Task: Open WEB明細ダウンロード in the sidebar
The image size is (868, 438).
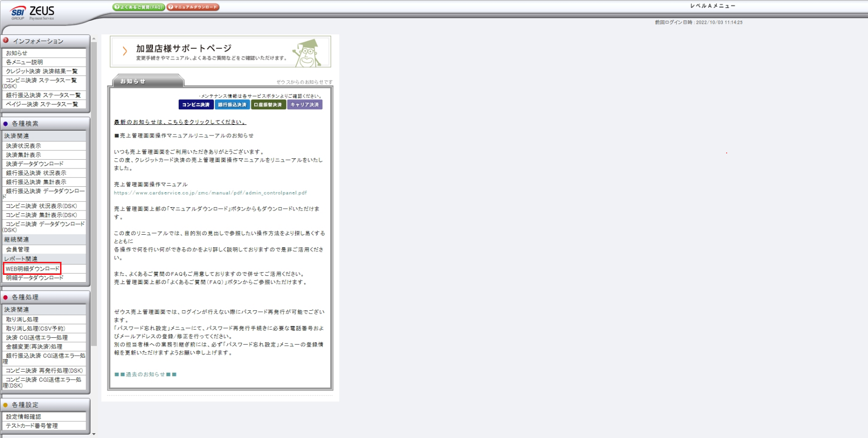Action: click(32, 268)
